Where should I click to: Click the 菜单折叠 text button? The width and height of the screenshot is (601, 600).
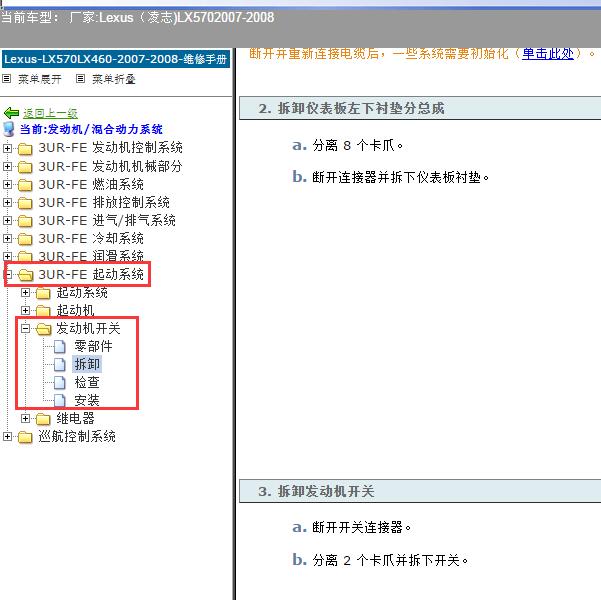pos(114,79)
